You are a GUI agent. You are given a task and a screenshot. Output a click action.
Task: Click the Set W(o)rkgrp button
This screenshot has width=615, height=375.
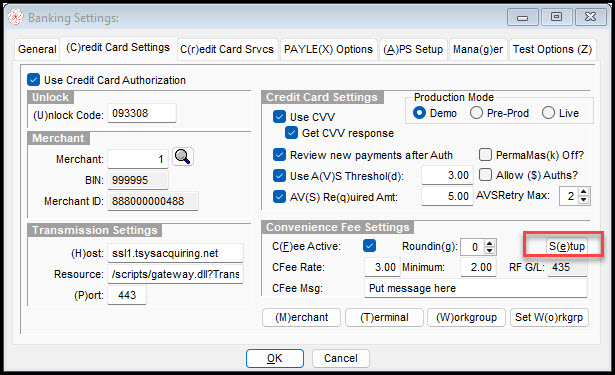549,317
